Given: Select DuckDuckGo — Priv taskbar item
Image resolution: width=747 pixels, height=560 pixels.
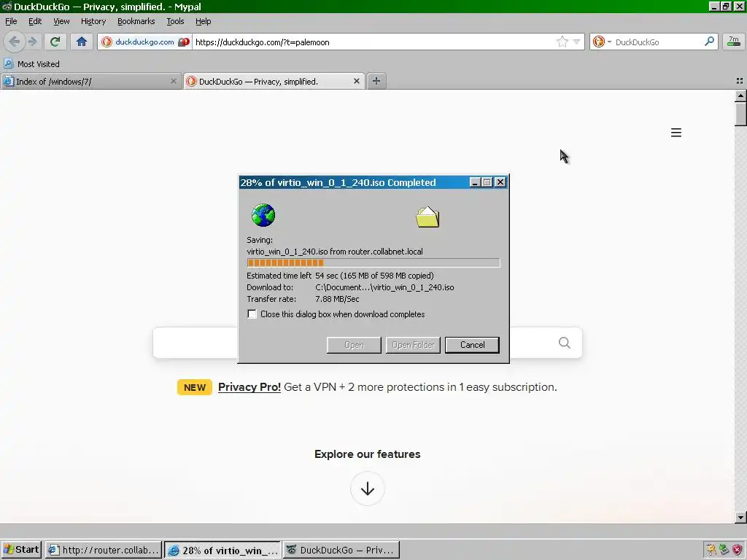Looking at the screenshot, I should point(341,550).
